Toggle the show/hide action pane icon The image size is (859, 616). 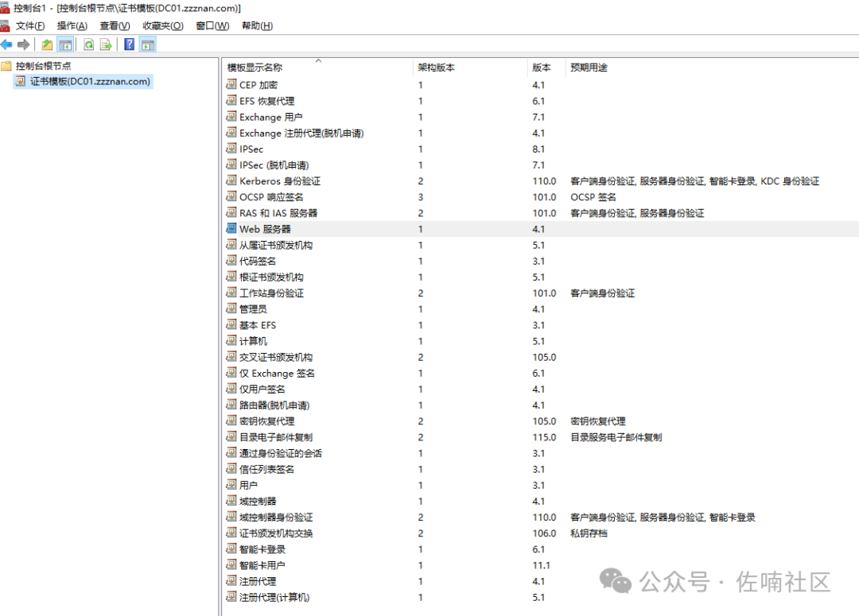point(148,45)
